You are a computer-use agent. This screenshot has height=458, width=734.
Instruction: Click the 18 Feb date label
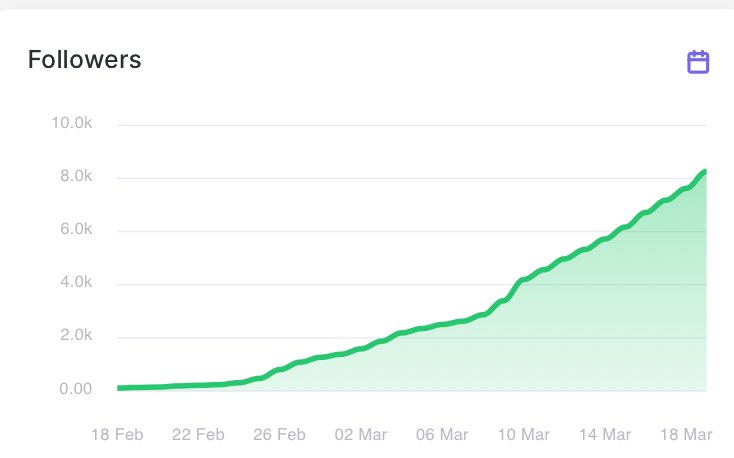(x=117, y=435)
